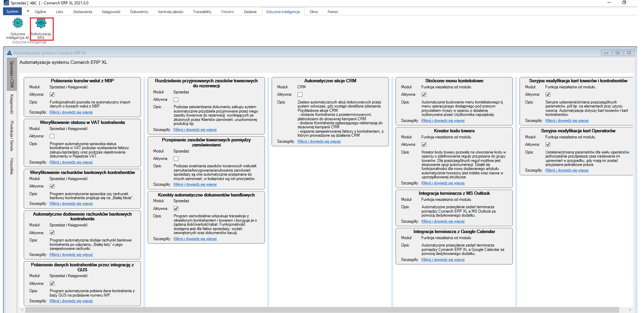Open quick access dropdown arrow next to System
Viewport: 644px width, 313px height.
(x=28, y=11)
